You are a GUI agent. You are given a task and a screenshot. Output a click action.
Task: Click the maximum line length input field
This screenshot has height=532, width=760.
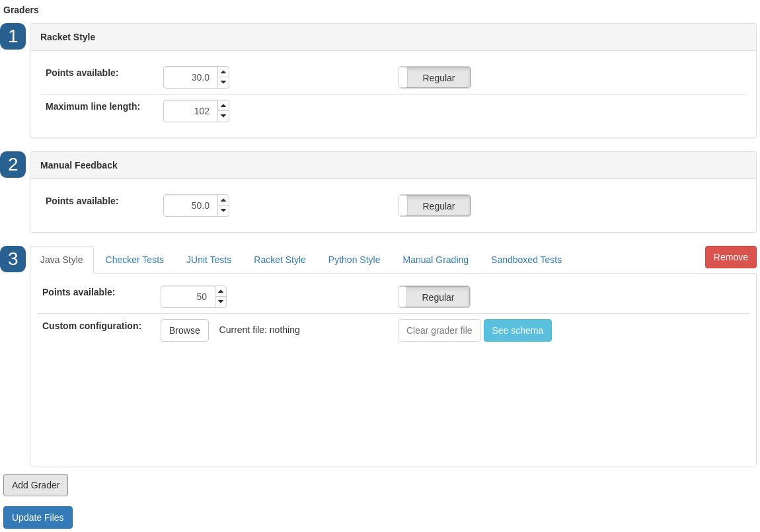click(190, 111)
